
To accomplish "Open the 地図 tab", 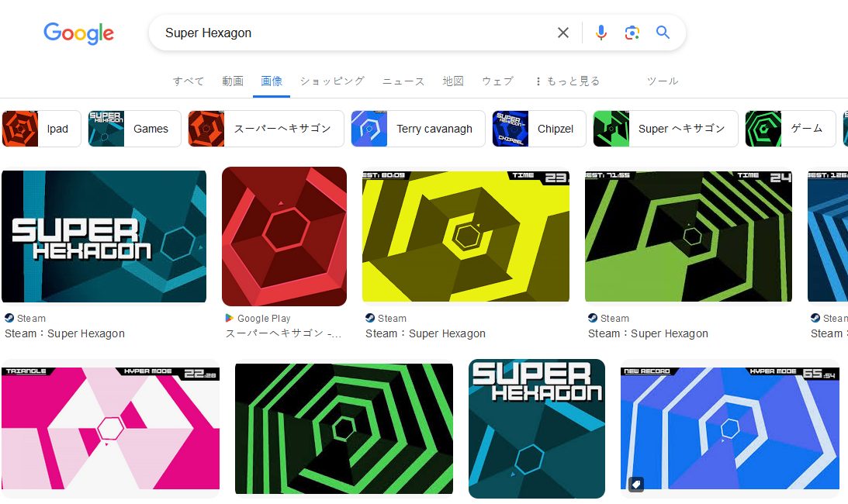I will coord(453,81).
